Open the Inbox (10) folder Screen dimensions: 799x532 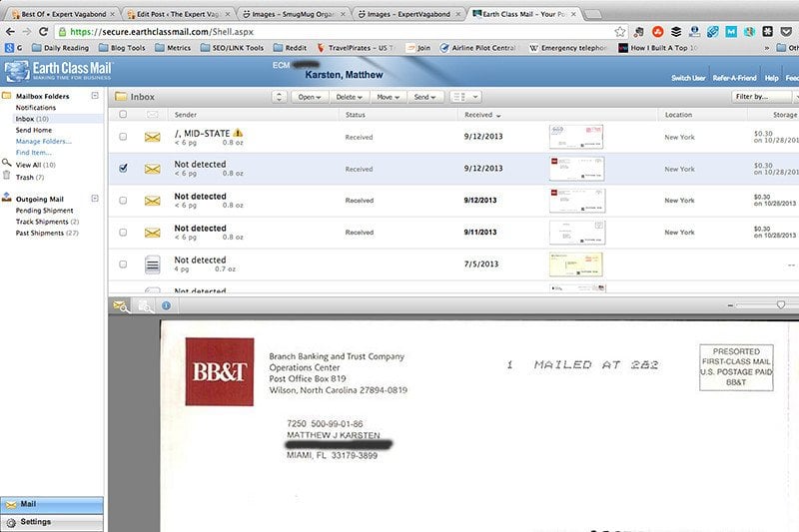tap(32, 119)
